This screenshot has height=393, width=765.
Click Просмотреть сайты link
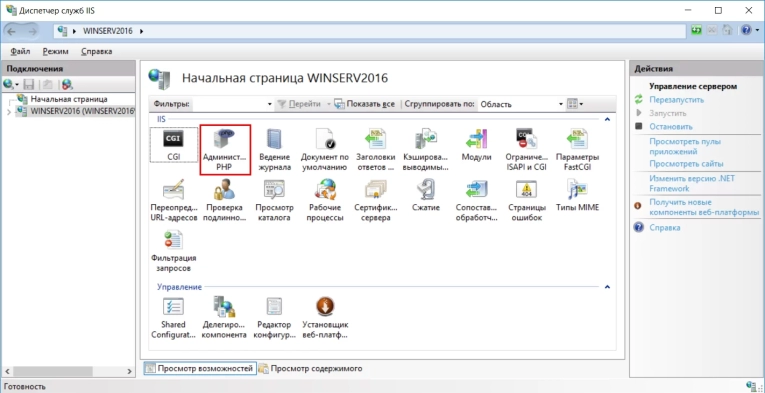tap(686, 164)
